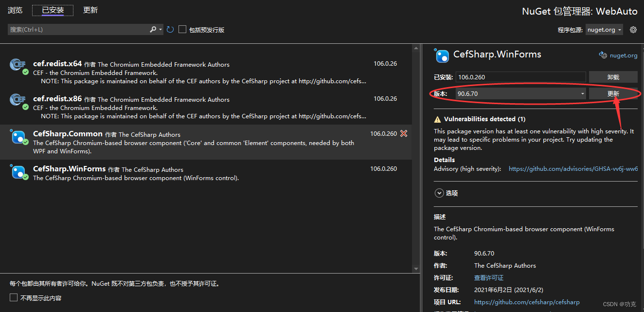Screen dimensions: 644x312
Task: Refresh the package list
Action: tap(170, 30)
